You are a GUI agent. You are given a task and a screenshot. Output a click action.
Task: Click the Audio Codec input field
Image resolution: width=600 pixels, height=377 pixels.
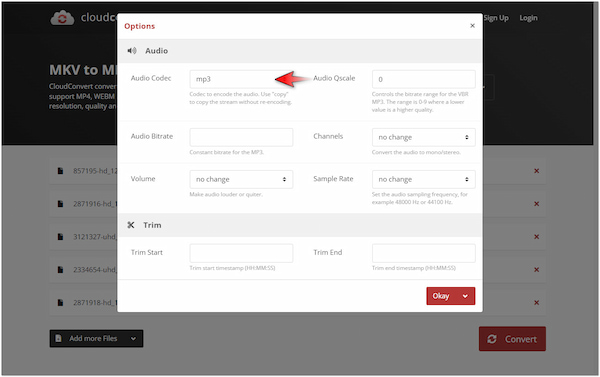coord(241,79)
